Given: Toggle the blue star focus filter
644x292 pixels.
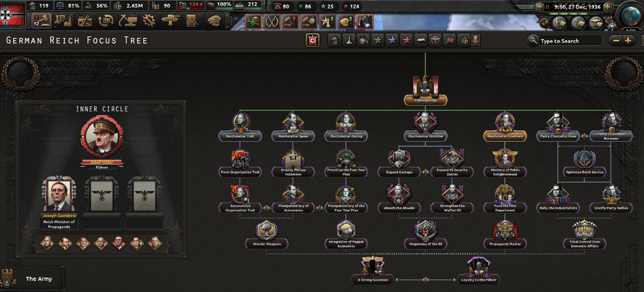Looking at the screenshot, I should point(392,40).
